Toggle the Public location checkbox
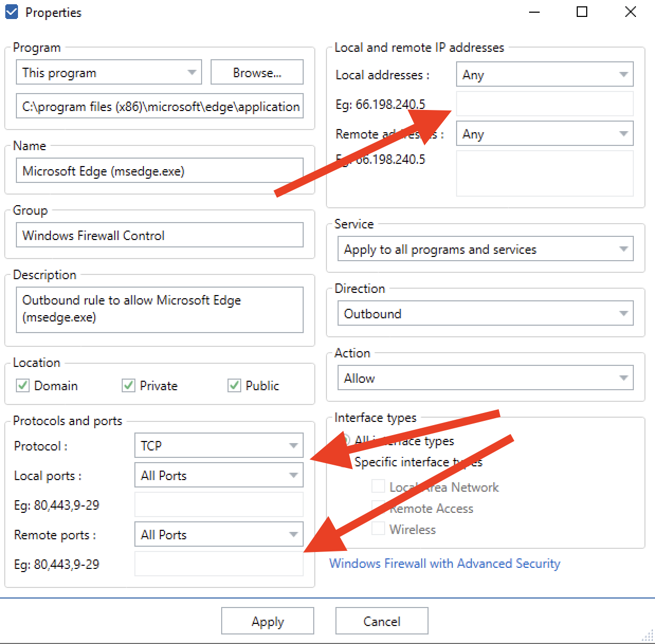This screenshot has height=644, width=655. (x=234, y=385)
